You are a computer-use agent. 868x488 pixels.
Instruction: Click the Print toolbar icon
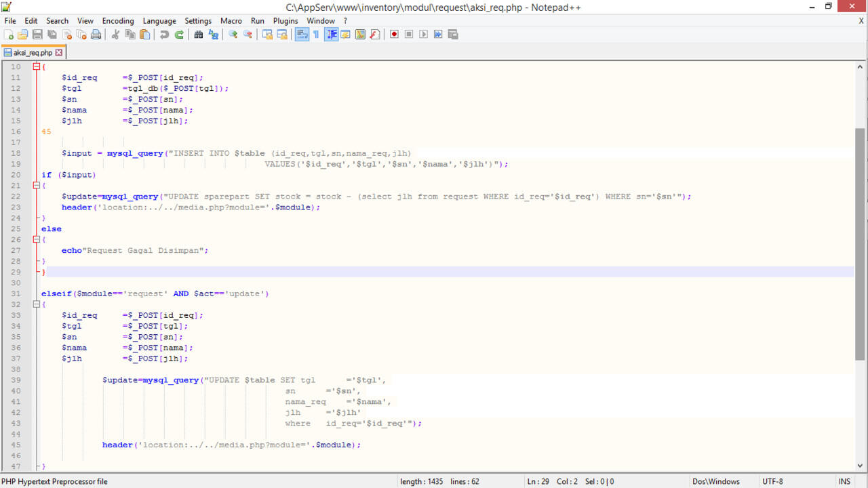[x=96, y=35]
